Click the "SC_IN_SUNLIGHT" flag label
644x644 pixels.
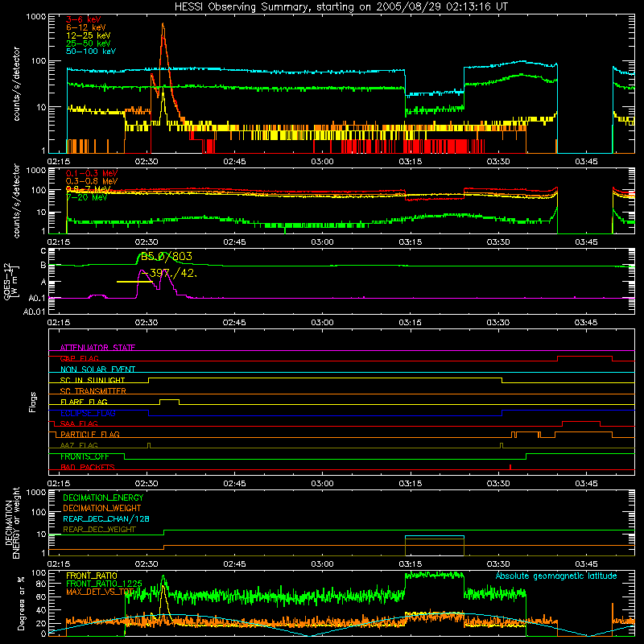[93, 380]
